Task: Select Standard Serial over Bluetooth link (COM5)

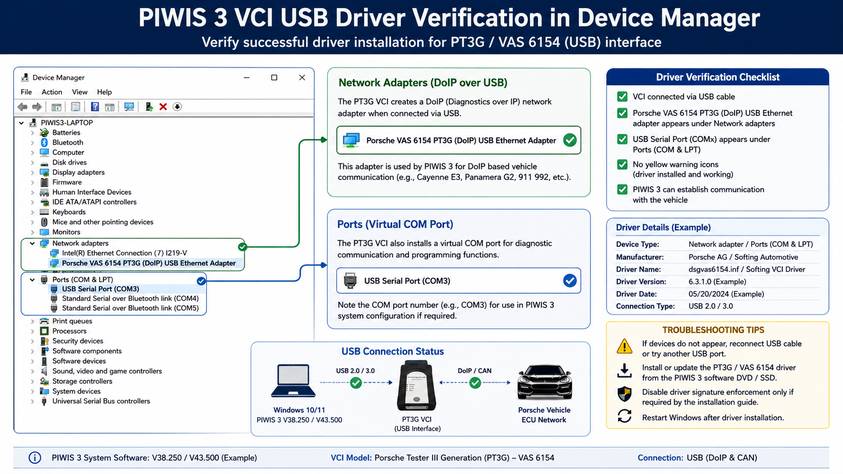Action: pyautogui.click(x=130, y=308)
